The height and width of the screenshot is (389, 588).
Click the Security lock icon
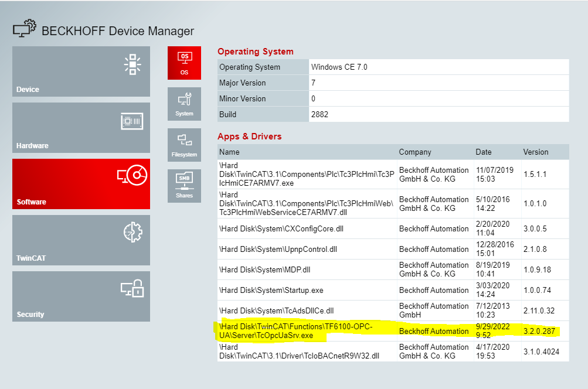click(x=132, y=288)
